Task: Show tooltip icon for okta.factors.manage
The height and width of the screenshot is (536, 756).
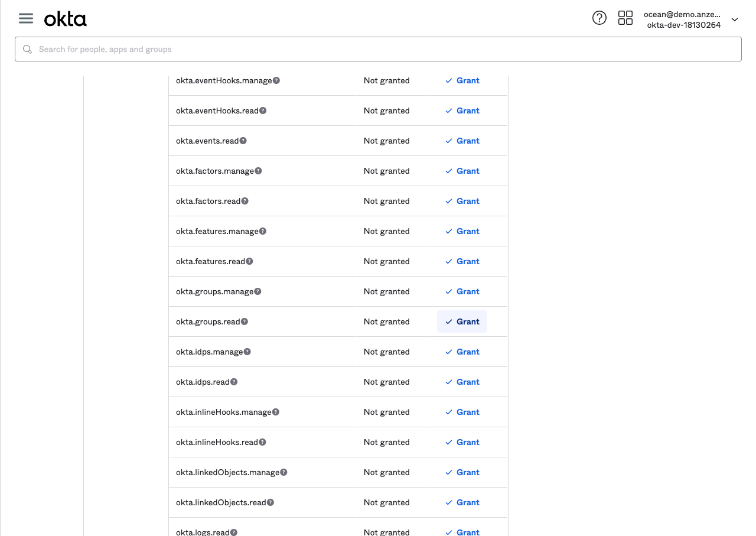Action: click(258, 171)
